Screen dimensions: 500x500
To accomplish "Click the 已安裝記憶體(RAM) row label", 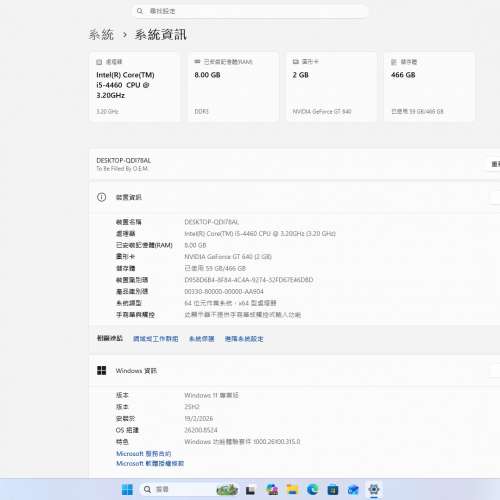I will click(144, 245).
